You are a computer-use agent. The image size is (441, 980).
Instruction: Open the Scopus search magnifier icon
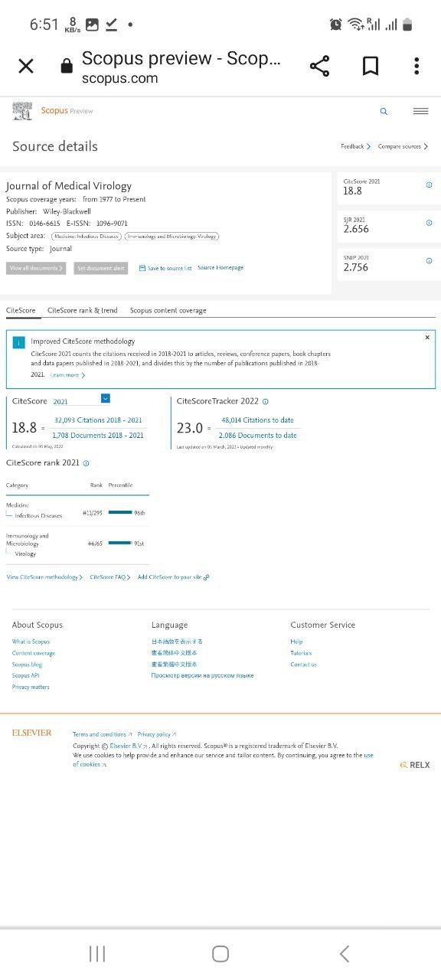384,111
